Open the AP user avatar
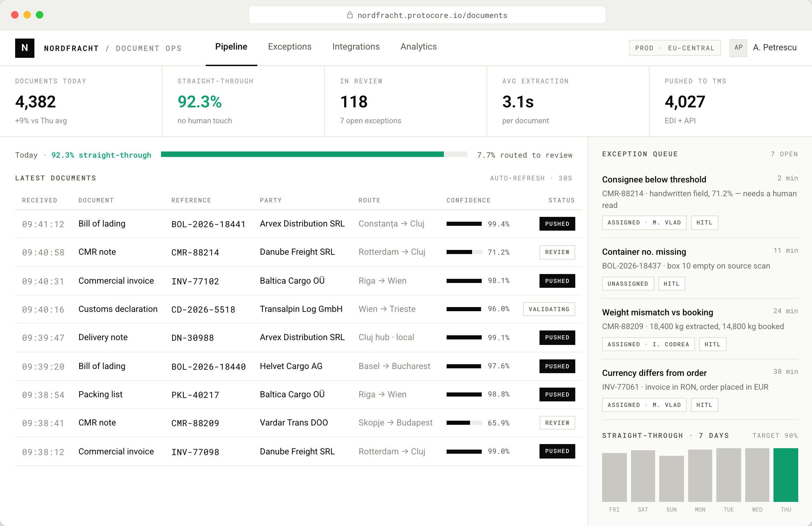Screen dimensions: 812x526 [x=738, y=48]
